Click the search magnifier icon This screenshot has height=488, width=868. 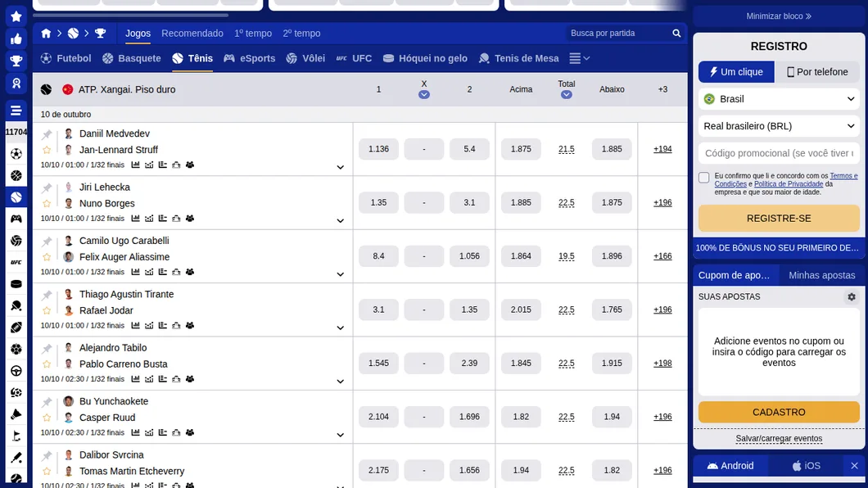point(676,34)
